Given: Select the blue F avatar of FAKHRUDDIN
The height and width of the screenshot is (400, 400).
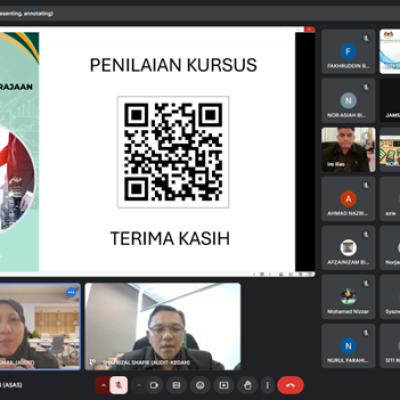Looking at the screenshot, I should click(348, 52).
